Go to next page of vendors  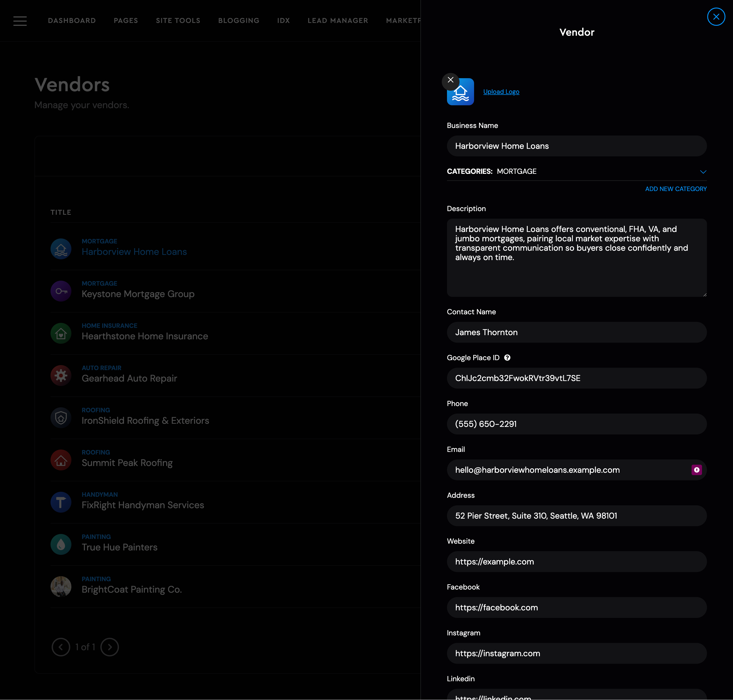(110, 647)
